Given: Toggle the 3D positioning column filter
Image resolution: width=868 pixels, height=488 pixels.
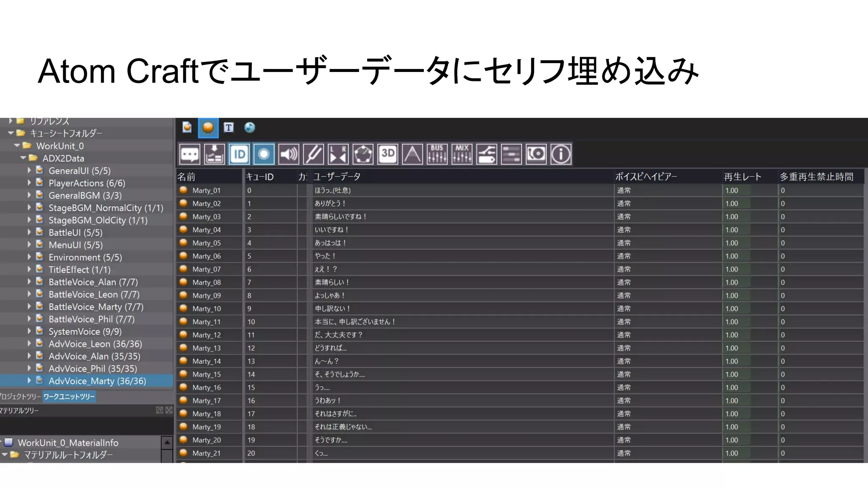Looking at the screenshot, I should point(388,154).
